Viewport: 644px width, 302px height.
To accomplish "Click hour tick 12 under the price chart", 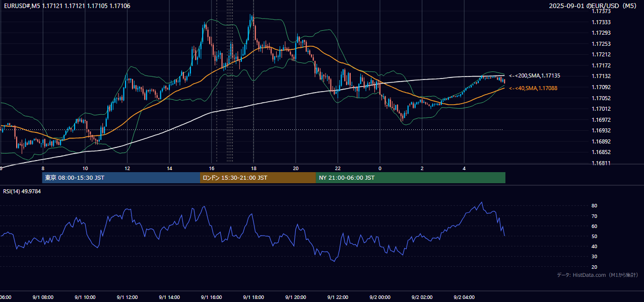I will coord(127,168).
